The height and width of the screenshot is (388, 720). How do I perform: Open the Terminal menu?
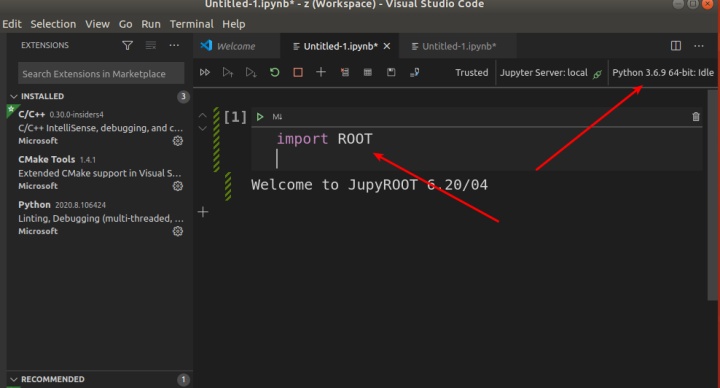(191, 24)
